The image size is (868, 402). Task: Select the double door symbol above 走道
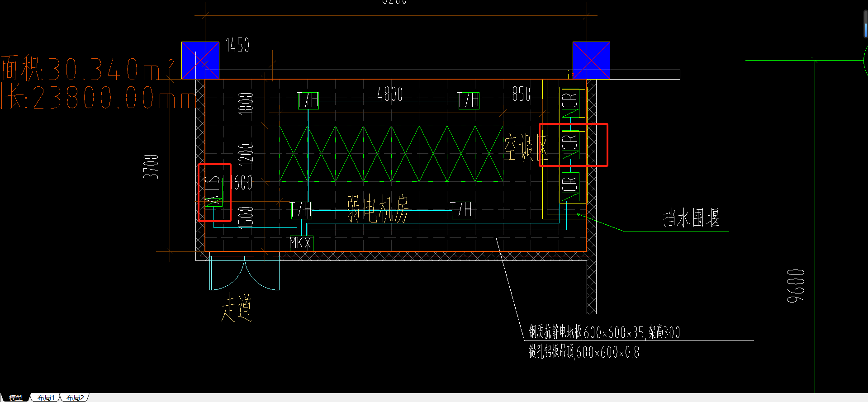coord(244,273)
